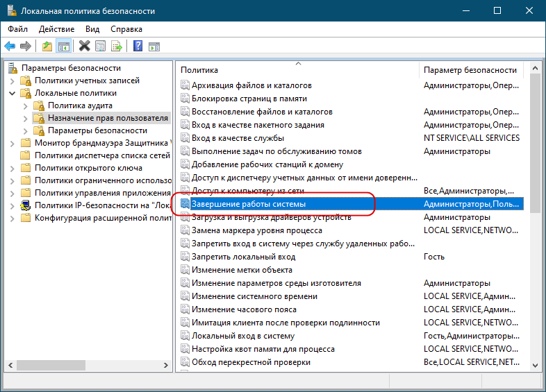Open the blue Help question mark icon
This screenshot has width=546, height=392.
click(138, 46)
